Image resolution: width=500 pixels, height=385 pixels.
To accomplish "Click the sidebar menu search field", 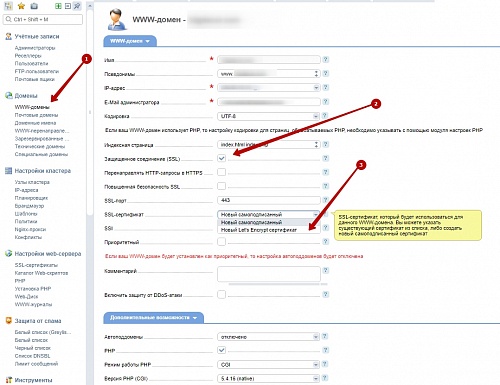I will (x=43, y=19).
